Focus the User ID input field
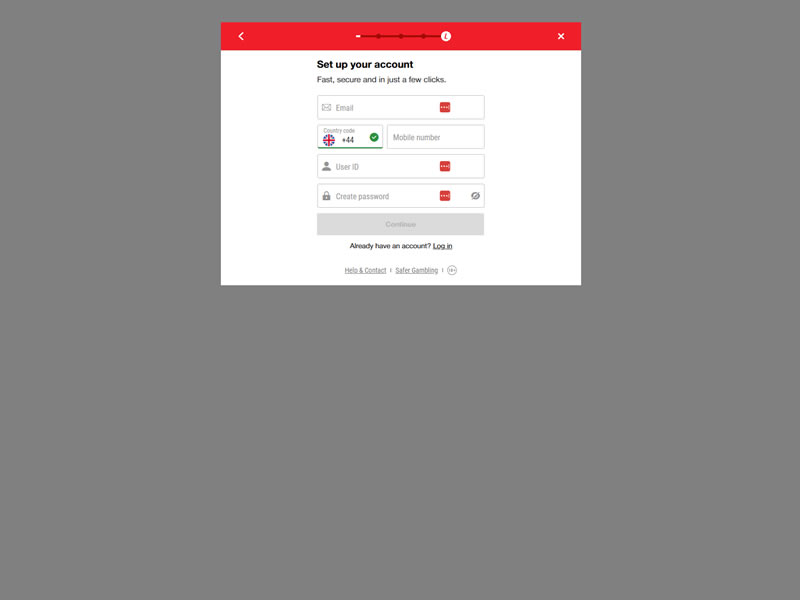Screen dimensions: 800x600 [401, 166]
